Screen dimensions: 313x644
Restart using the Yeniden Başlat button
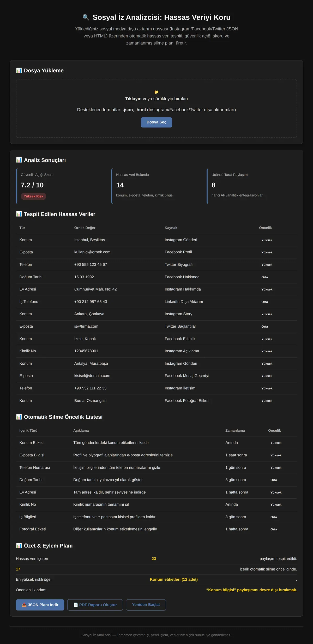[146, 605]
